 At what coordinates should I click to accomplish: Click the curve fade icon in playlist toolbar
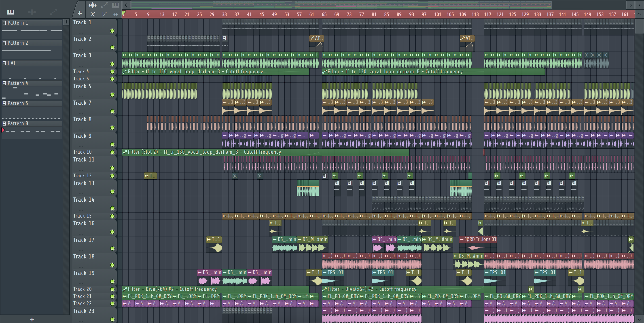click(x=104, y=14)
